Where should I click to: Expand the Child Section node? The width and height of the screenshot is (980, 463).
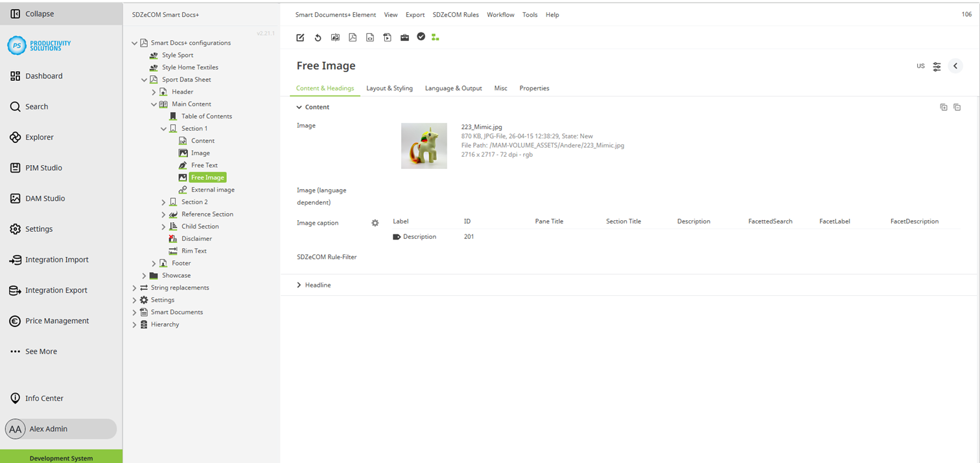164,227
